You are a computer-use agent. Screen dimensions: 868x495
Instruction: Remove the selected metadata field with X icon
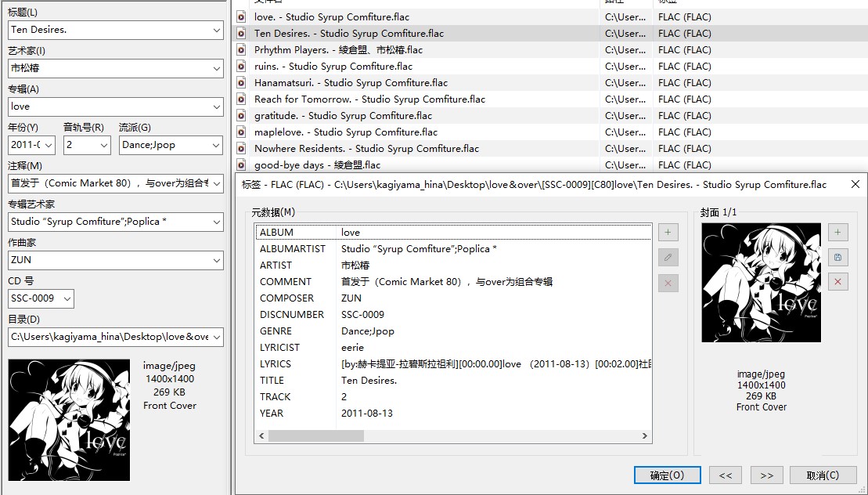[x=668, y=283]
